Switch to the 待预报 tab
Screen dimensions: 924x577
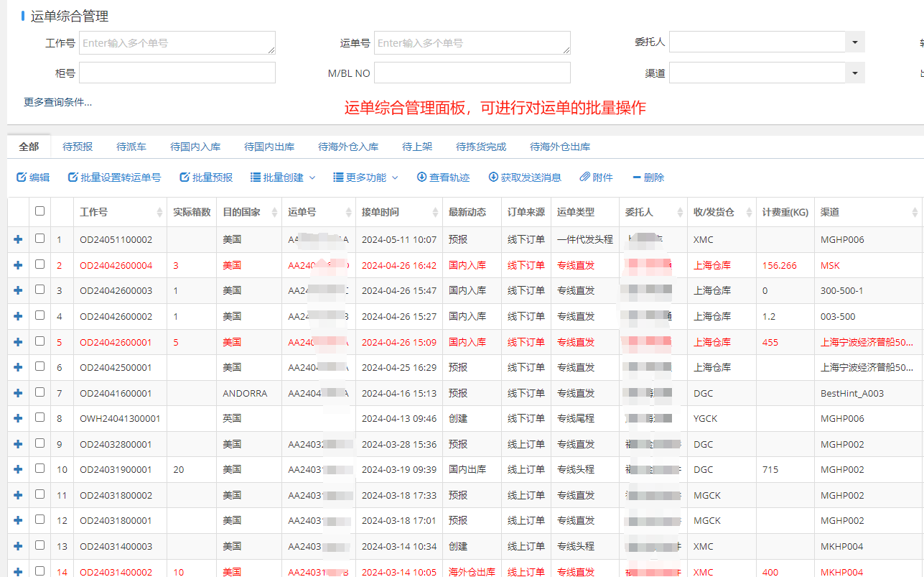(78, 147)
